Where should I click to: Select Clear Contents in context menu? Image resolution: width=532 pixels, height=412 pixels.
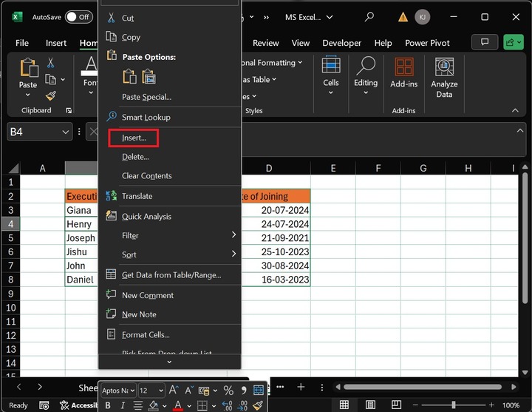[146, 176]
